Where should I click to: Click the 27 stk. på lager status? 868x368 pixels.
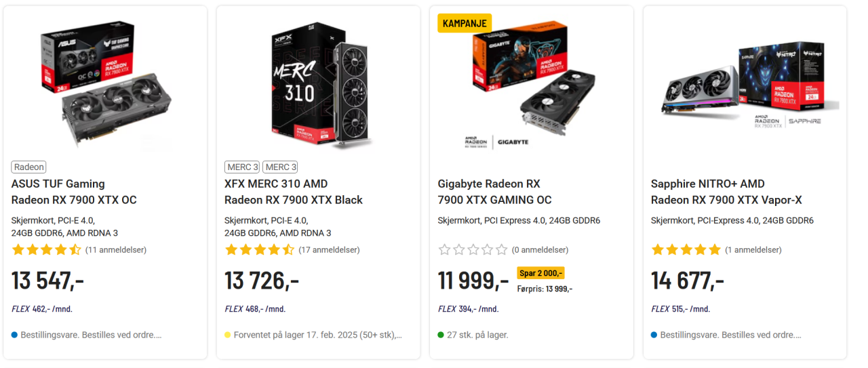click(477, 335)
